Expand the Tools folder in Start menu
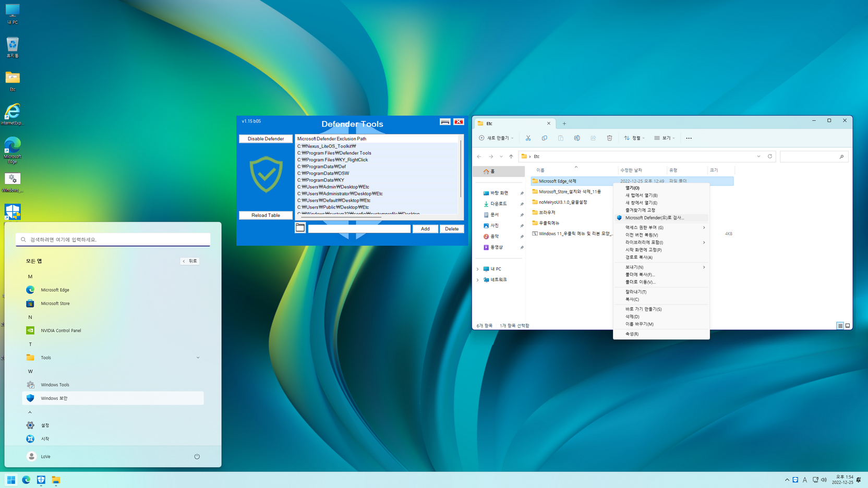868x488 pixels. pos(198,358)
